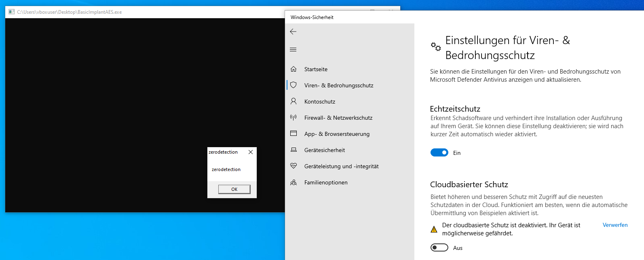Open App- & Browsersteuerung section
Image resolution: width=644 pixels, height=260 pixels.
[350, 134]
